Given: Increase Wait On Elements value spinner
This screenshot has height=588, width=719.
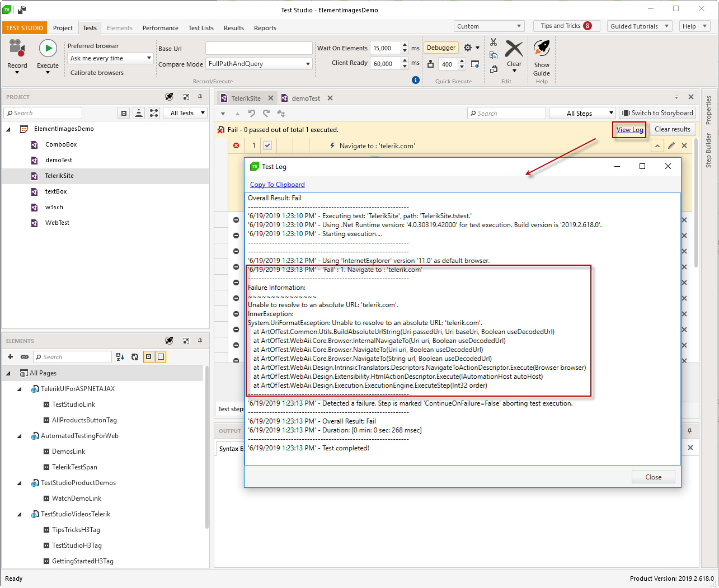Looking at the screenshot, I should 405,45.
